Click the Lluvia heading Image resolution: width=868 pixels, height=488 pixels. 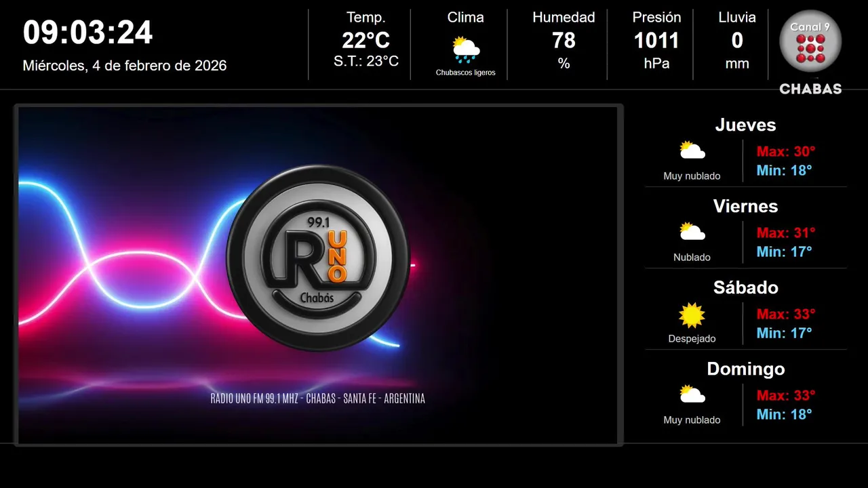[737, 18]
